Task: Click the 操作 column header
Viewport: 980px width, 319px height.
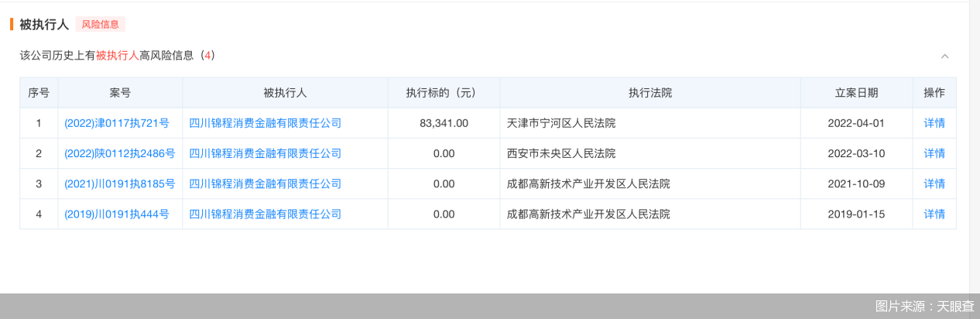Action: click(x=934, y=93)
